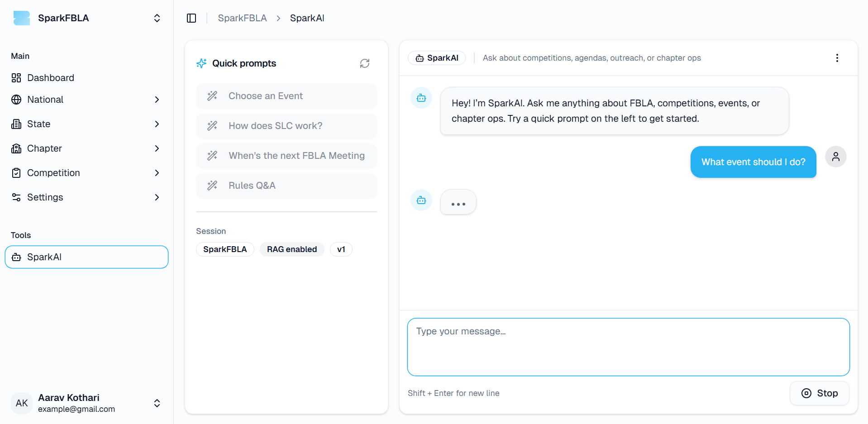Click the v1 session badge
Image resolution: width=868 pixels, height=424 pixels.
click(x=341, y=249)
